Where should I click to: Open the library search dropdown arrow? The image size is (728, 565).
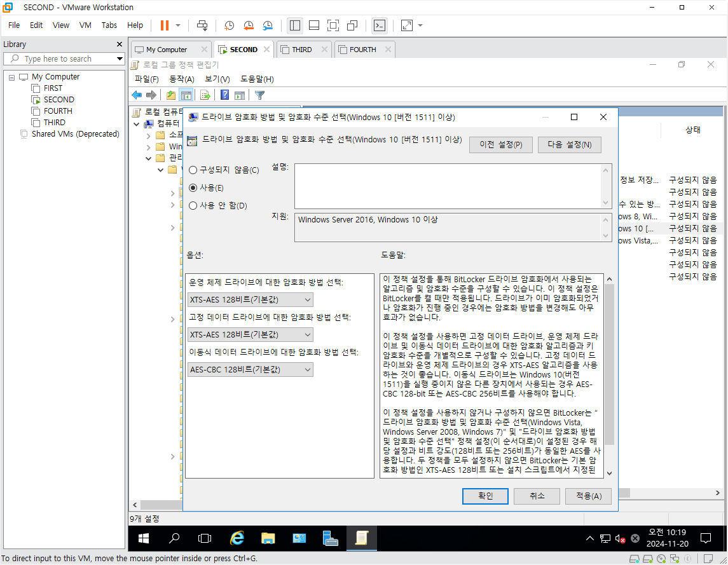coord(120,59)
